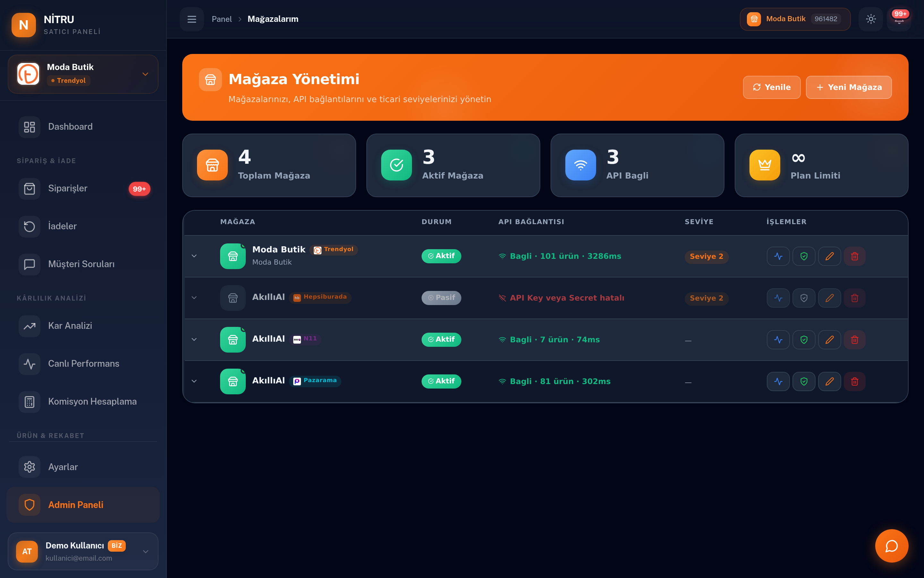Click Aktif status badge for Moda Butik
This screenshot has height=578, width=924.
[441, 256]
